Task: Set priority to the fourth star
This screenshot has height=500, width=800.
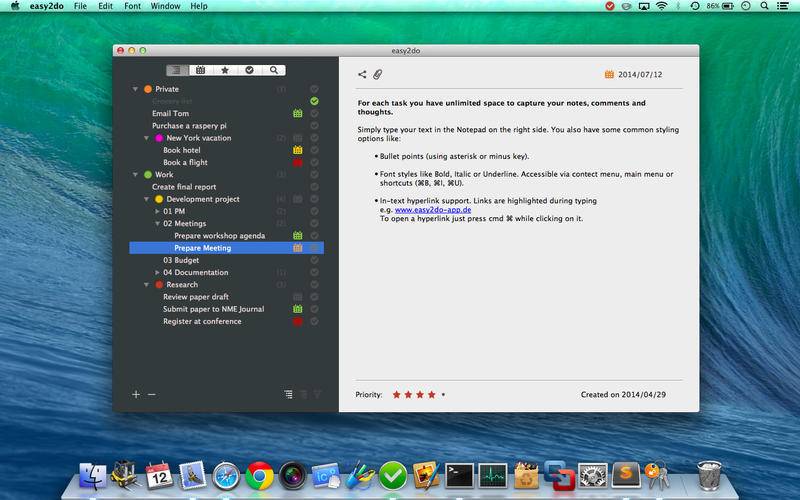Action: [x=432, y=394]
